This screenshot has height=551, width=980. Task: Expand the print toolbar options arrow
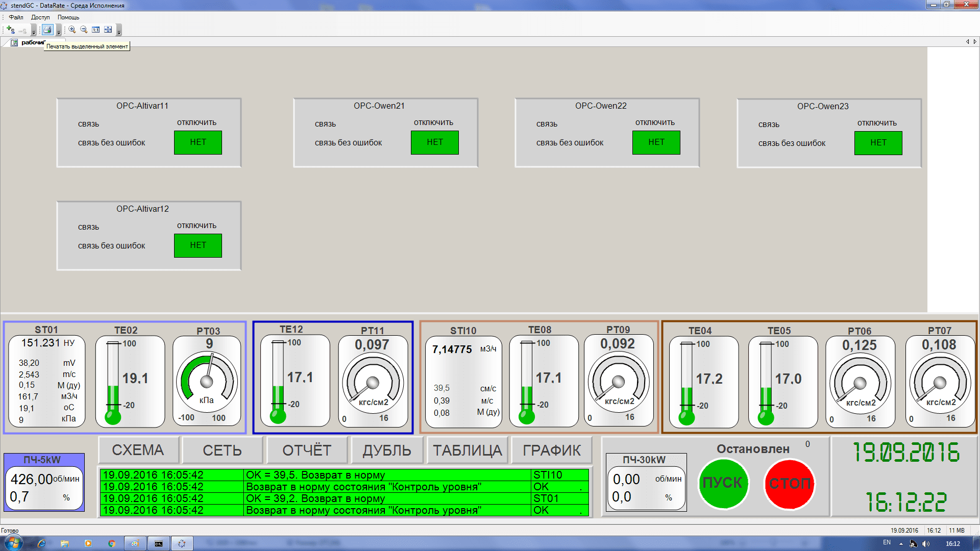[x=59, y=32]
